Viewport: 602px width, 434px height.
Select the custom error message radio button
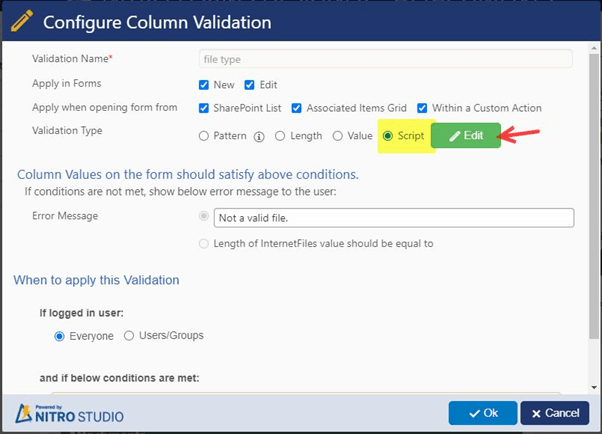[205, 217]
